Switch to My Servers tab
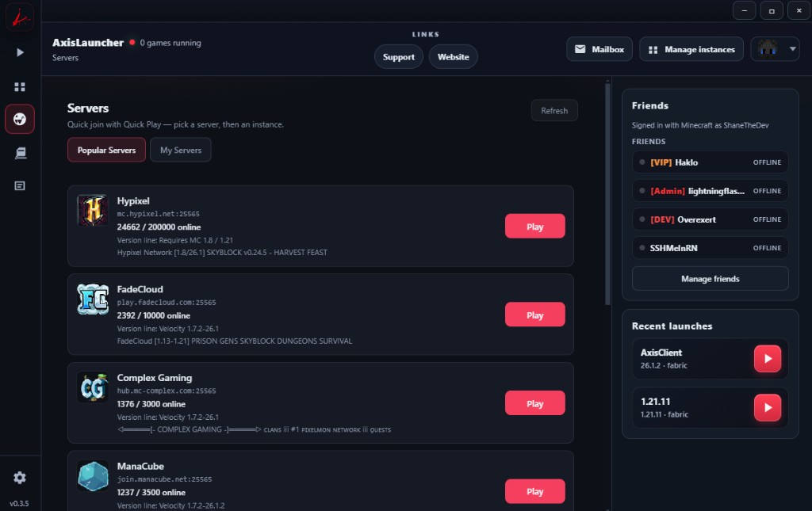This screenshot has width=812, height=511. 181,150
